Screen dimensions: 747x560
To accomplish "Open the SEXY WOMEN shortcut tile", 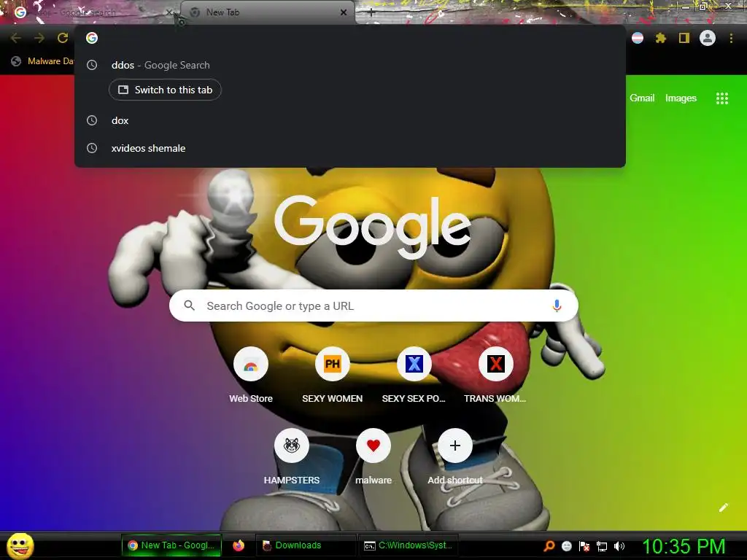I will click(x=333, y=376).
